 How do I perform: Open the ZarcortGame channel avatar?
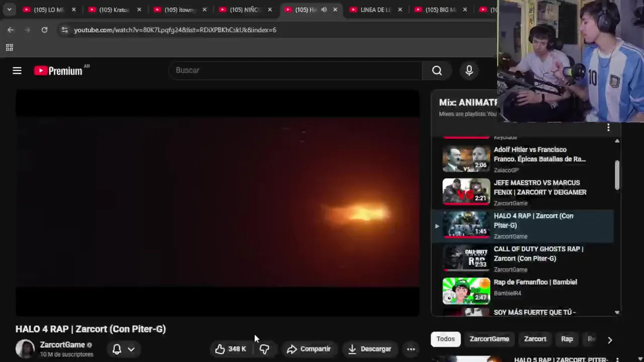coord(25,349)
